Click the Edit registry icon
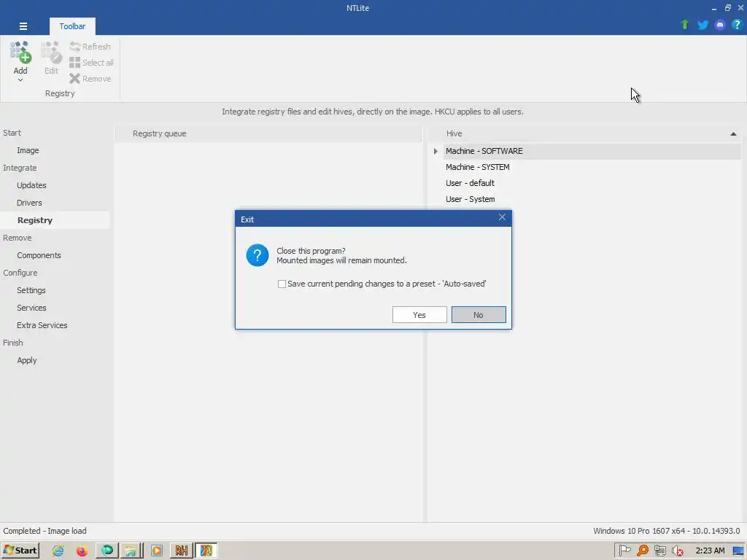Image resolution: width=747 pixels, height=560 pixels. [x=51, y=52]
